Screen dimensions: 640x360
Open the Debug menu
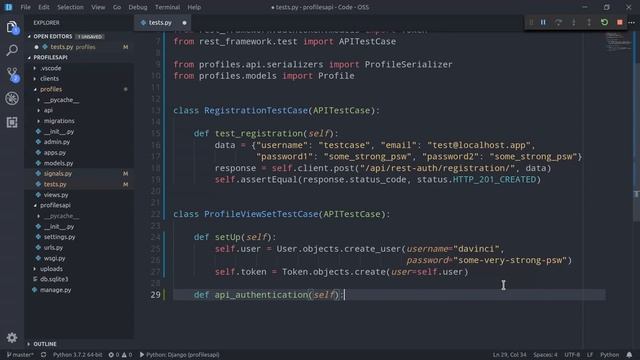point(138,7)
